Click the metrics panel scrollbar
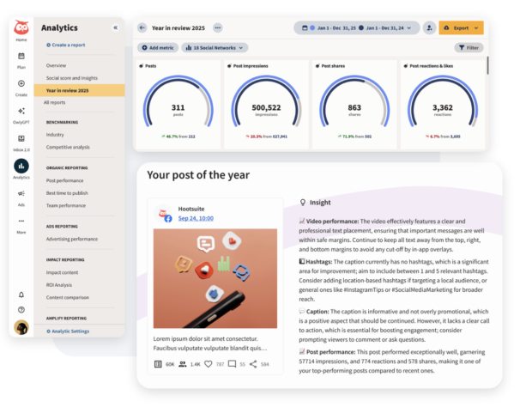The height and width of the screenshot is (407, 532). pos(487,65)
